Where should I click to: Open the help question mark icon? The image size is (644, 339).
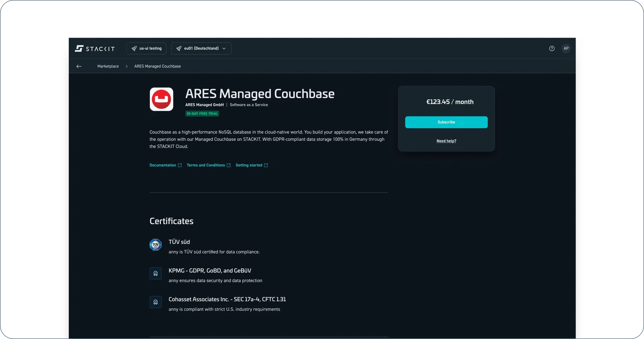tap(552, 48)
